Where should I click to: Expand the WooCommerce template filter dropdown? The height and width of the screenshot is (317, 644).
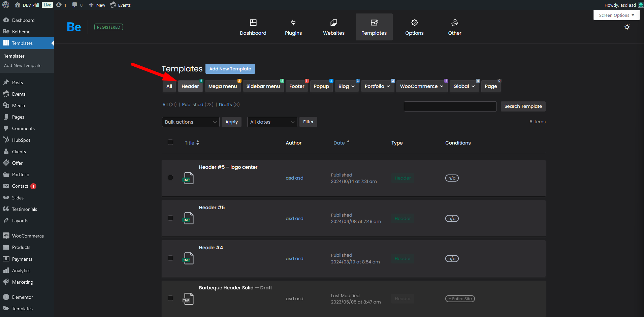point(422,86)
